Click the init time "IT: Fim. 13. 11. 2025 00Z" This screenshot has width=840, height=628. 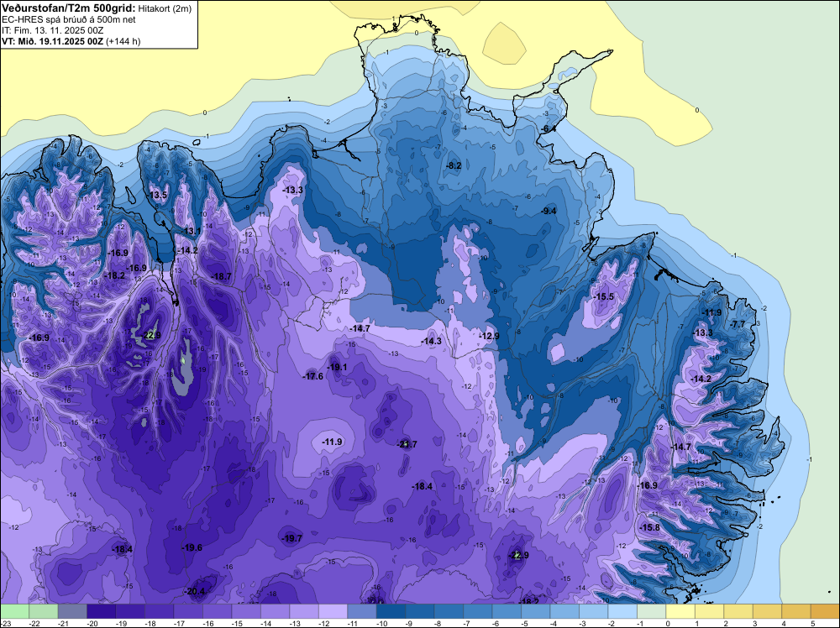52,30
